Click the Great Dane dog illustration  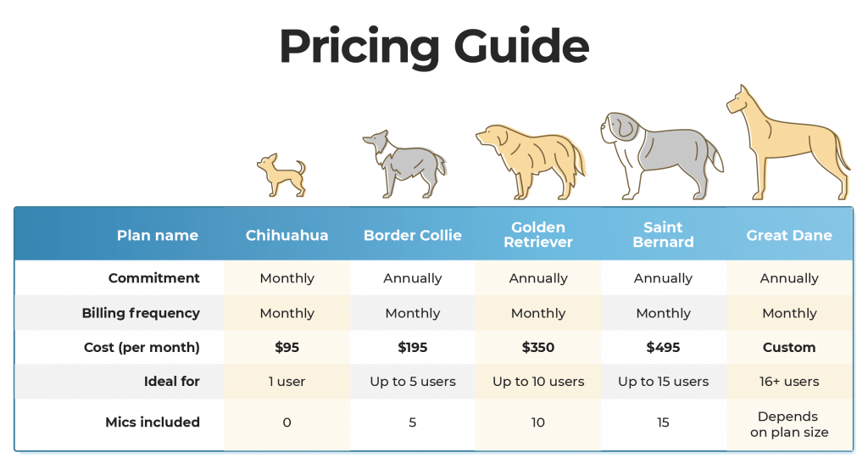click(788, 143)
